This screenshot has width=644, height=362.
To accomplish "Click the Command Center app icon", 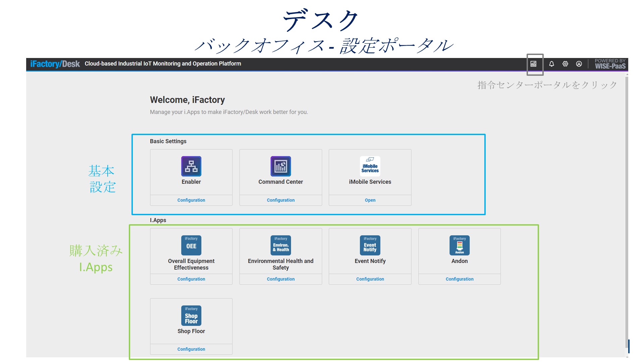I will click(281, 166).
